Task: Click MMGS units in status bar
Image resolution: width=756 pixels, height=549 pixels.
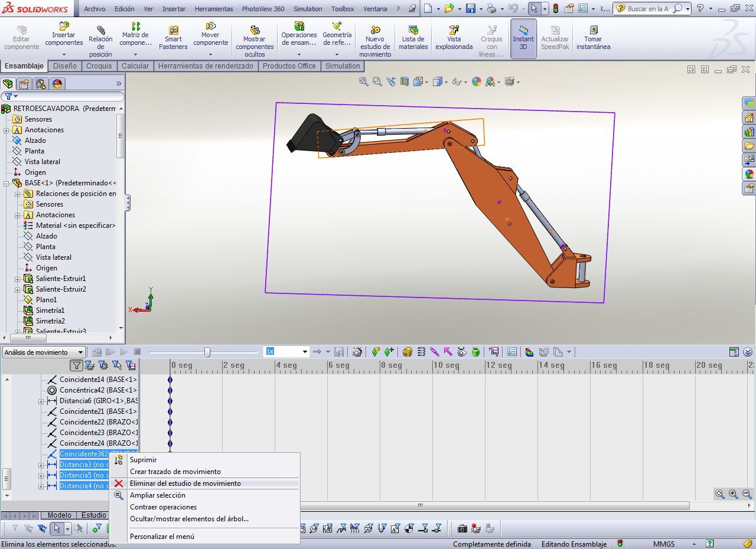Action: click(x=663, y=544)
